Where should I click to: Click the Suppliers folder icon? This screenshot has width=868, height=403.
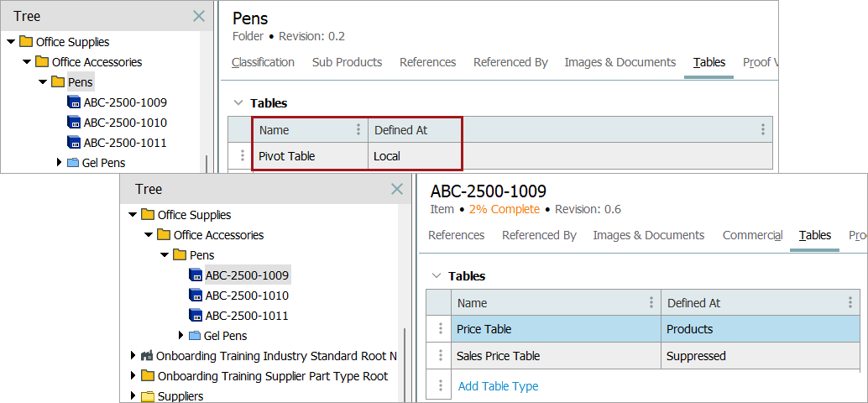[x=148, y=396]
